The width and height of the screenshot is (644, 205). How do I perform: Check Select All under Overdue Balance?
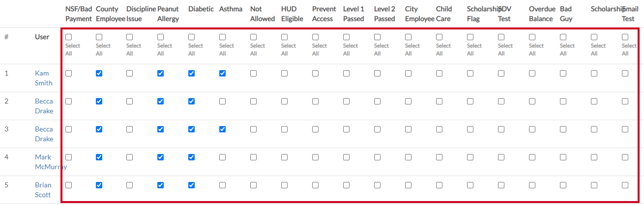click(x=532, y=37)
